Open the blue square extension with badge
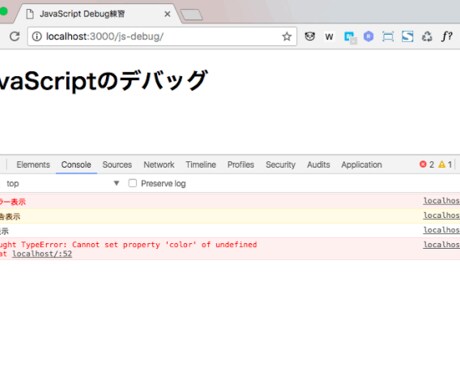Image resolution: width=460 pixels, height=380 pixels. coord(350,37)
